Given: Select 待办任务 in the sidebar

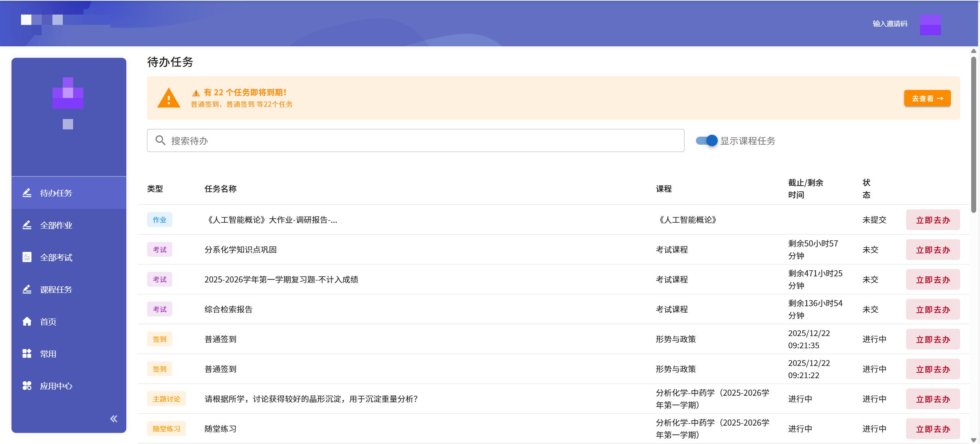Looking at the screenshot, I should pos(56,193).
